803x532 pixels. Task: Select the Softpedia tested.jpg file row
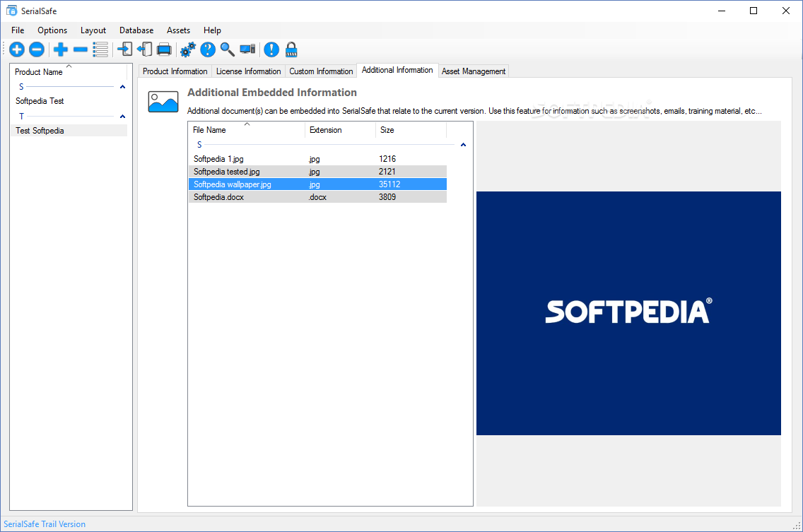(x=317, y=172)
